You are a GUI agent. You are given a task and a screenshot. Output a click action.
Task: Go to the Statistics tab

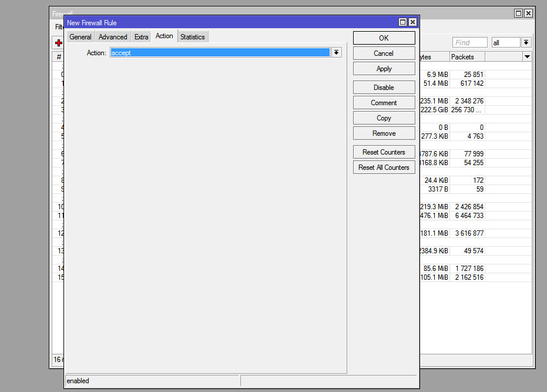[x=192, y=37]
